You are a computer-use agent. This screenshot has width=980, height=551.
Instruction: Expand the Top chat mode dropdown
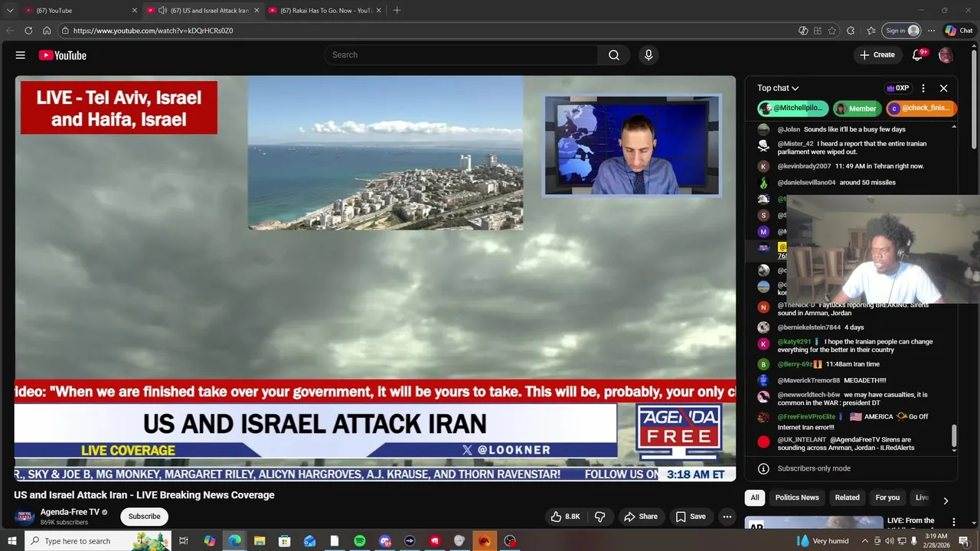[x=778, y=88]
